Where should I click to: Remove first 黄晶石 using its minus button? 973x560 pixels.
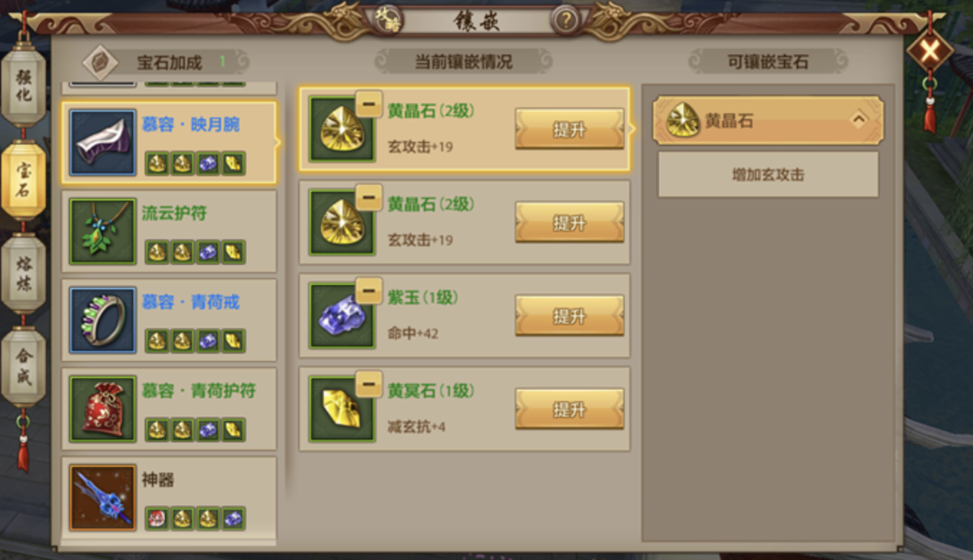[x=368, y=105]
